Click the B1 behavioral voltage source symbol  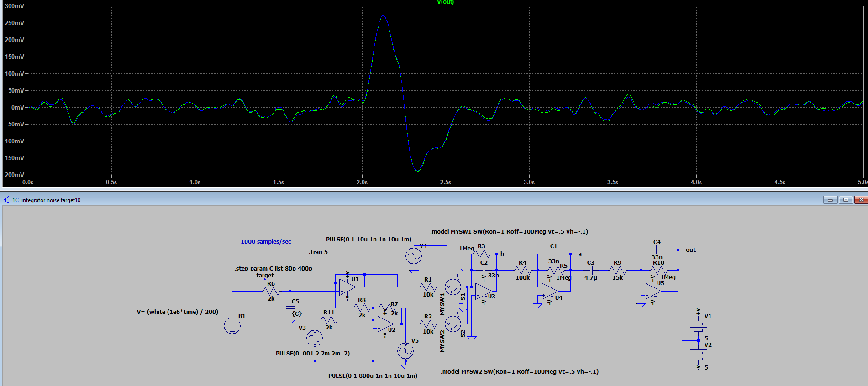pyautogui.click(x=232, y=326)
